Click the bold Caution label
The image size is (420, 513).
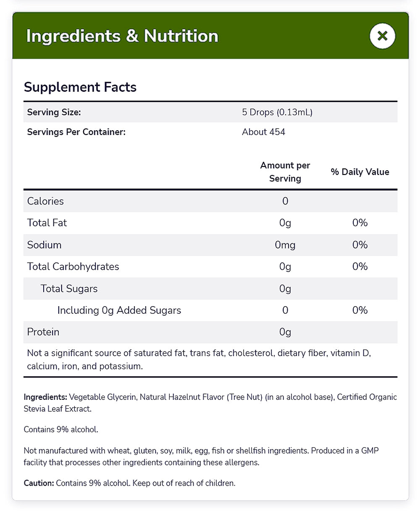click(39, 483)
